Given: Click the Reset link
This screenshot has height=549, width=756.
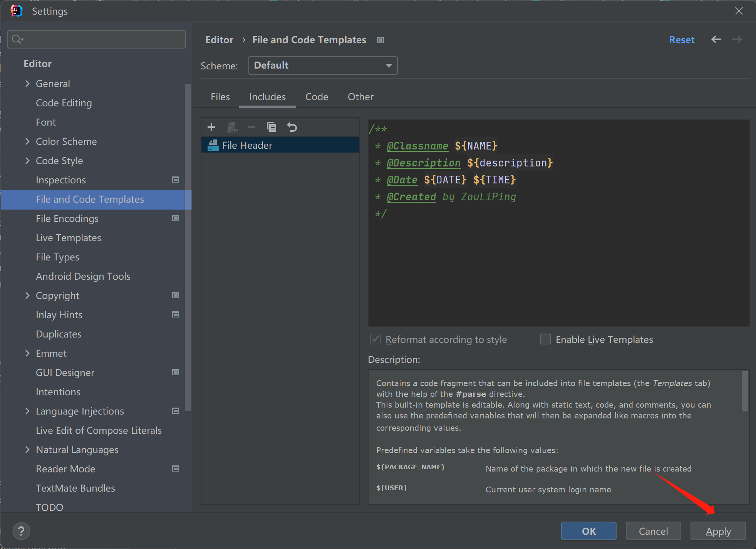Looking at the screenshot, I should (x=682, y=40).
